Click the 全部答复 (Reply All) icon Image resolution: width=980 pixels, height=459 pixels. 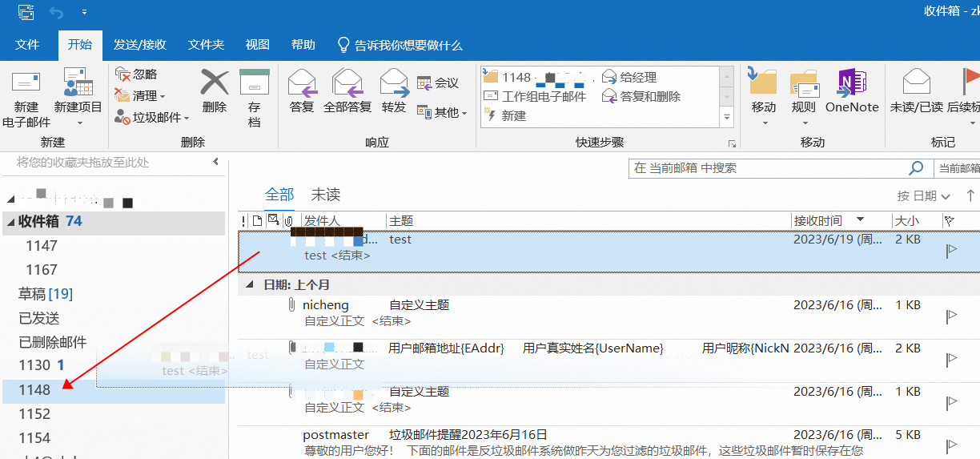pos(347,83)
